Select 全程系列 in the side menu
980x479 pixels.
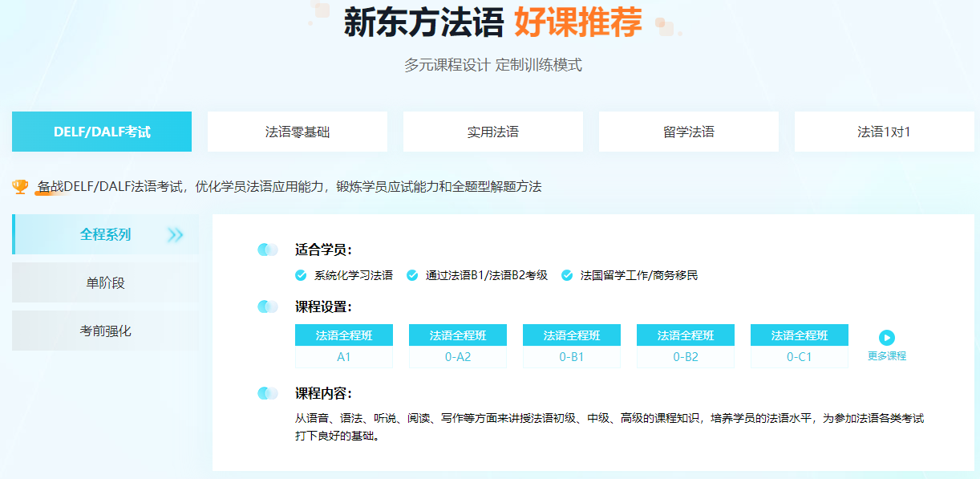pos(105,234)
